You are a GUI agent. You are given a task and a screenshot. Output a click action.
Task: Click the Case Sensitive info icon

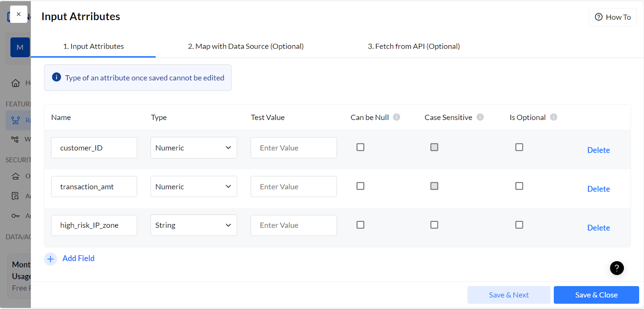click(x=480, y=117)
